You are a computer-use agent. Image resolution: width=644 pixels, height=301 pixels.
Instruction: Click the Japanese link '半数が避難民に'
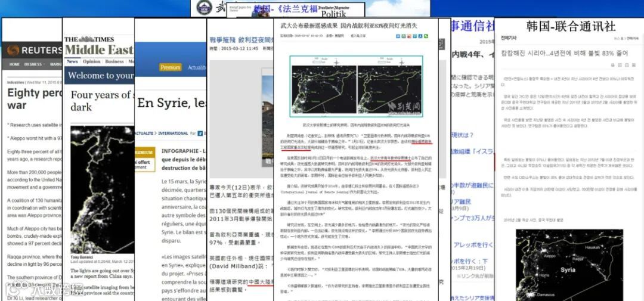[x=473, y=185]
